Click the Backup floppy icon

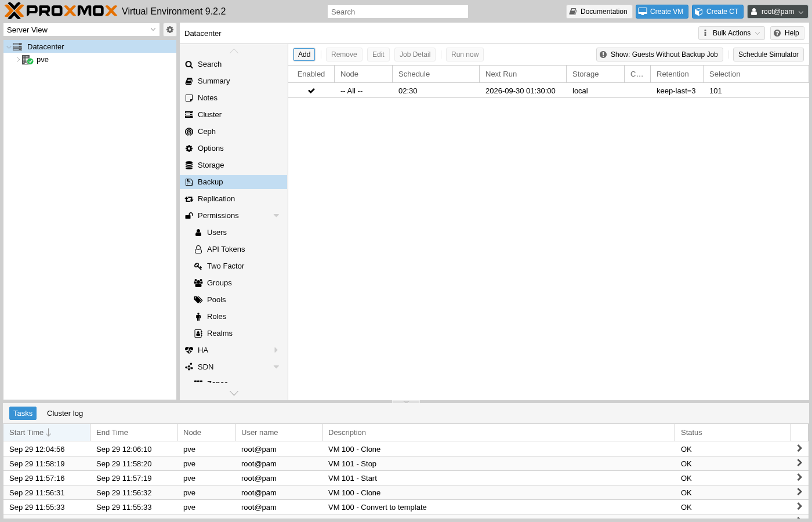[x=189, y=182]
